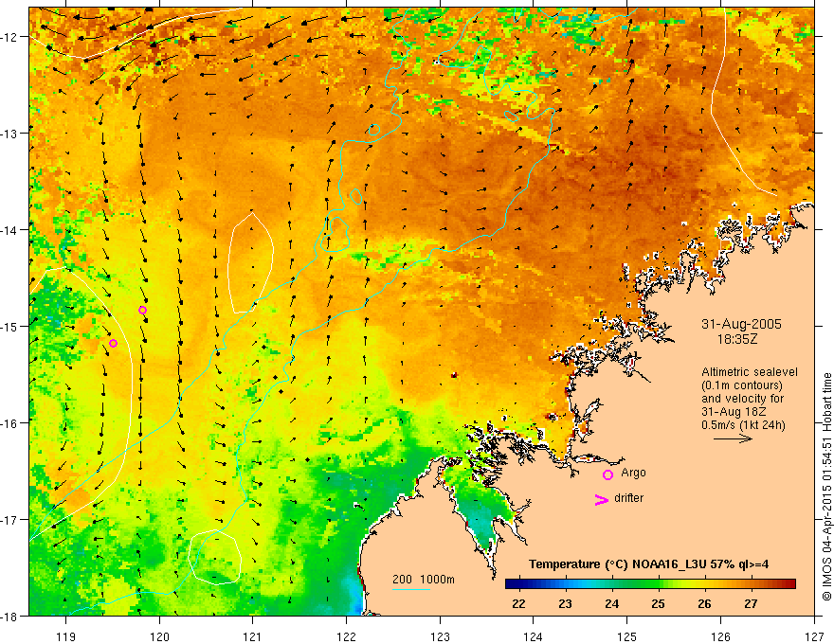Image resolution: width=834 pixels, height=644 pixels.
Task: Click the white closed contour near 121E 14.5S
Action: 250,262
